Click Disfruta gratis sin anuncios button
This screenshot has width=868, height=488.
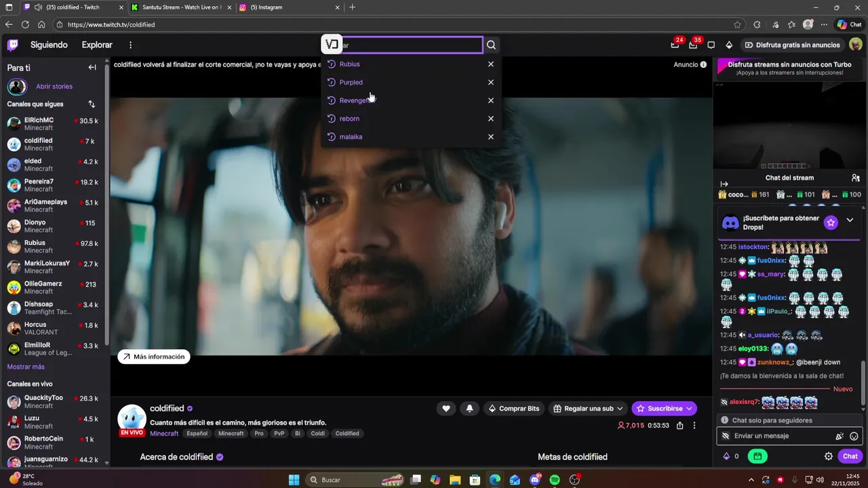click(x=792, y=45)
